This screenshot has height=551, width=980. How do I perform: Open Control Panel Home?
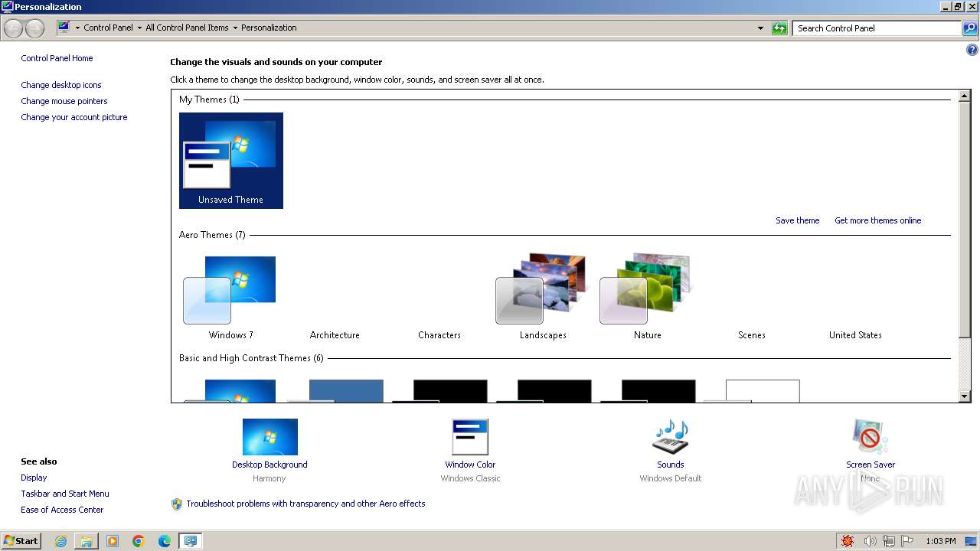(x=57, y=58)
